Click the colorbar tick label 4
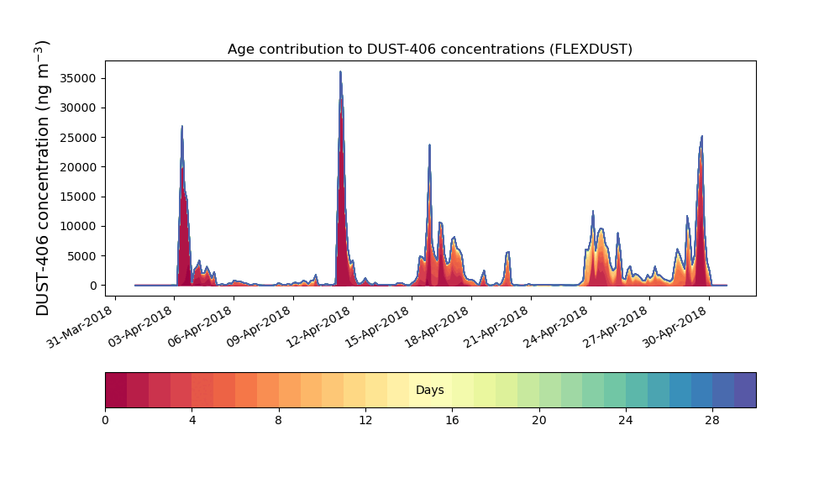This screenshot has width=840, height=504. pyautogui.click(x=192, y=421)
